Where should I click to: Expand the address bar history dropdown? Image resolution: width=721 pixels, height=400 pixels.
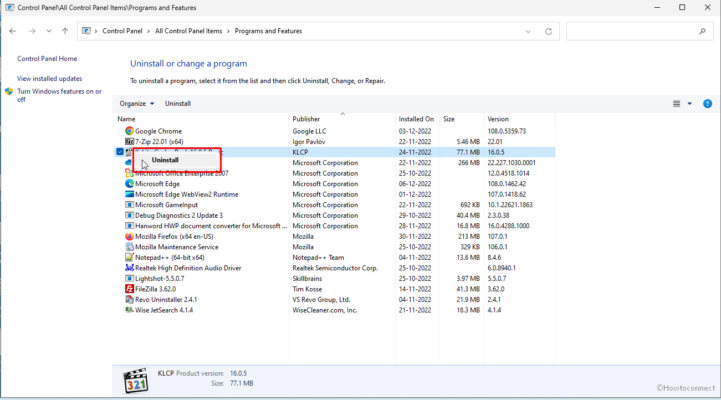pyautogui.click(x=528, y=32)
